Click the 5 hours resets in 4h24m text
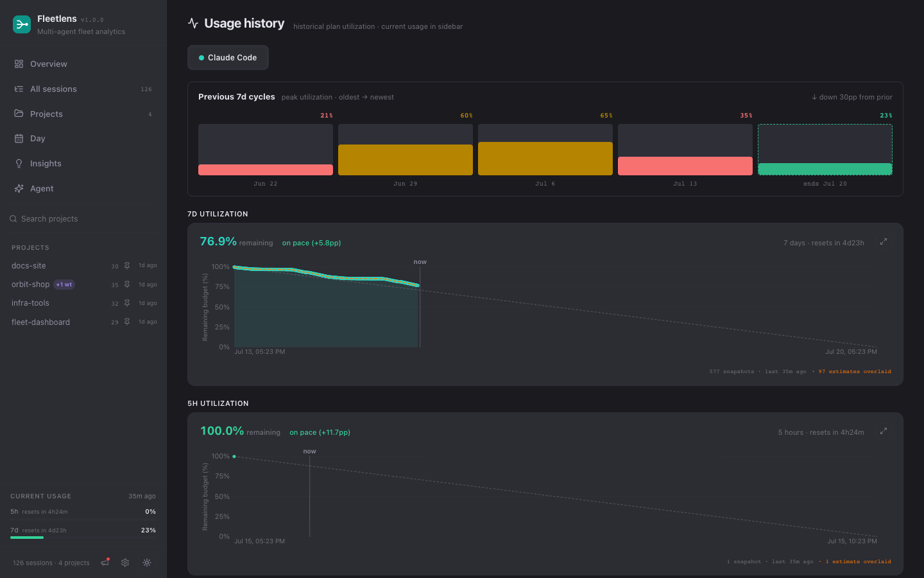This screenshot has height=578, width=924. tap(821, 433)
